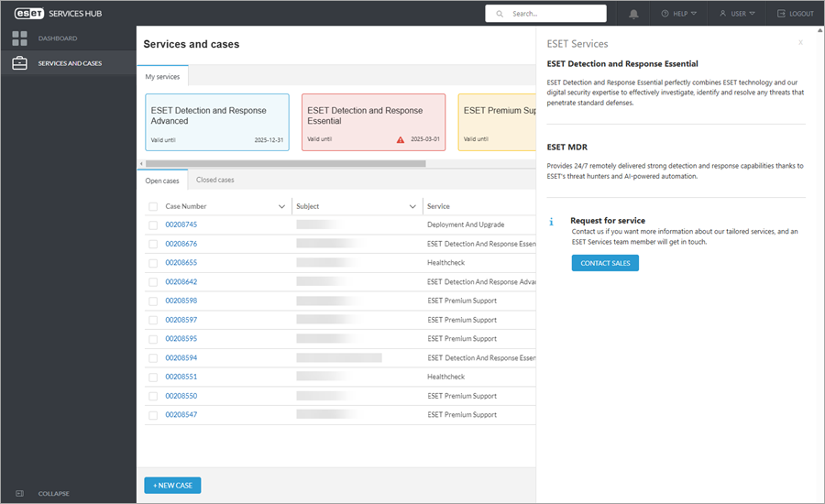This screenshot has width=825, height=504.
Task: Click the New Case button
Action: [x=172, y=485]
